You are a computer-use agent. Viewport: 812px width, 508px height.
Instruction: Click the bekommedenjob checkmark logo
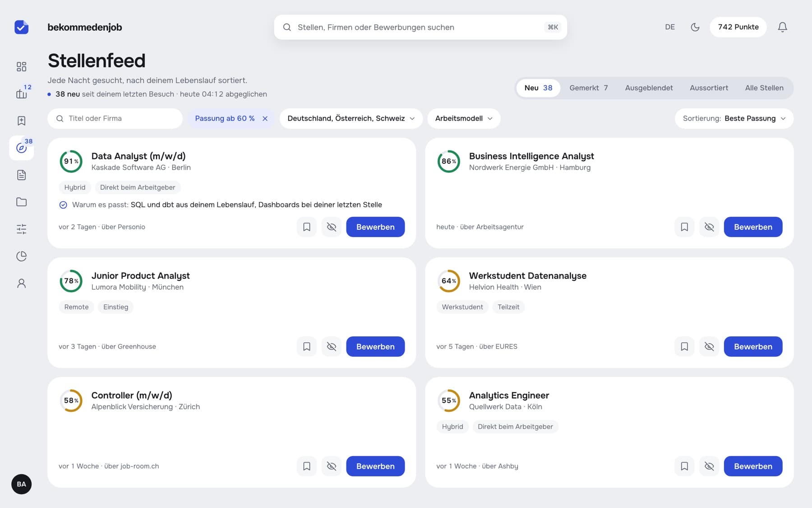click(x=21, y=27)
